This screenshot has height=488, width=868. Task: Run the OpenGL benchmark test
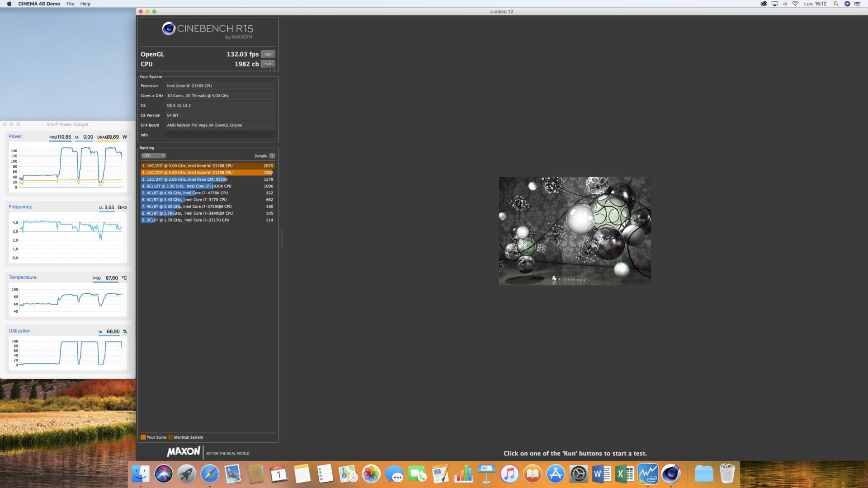pyautogui.click(x=268, y=54)
